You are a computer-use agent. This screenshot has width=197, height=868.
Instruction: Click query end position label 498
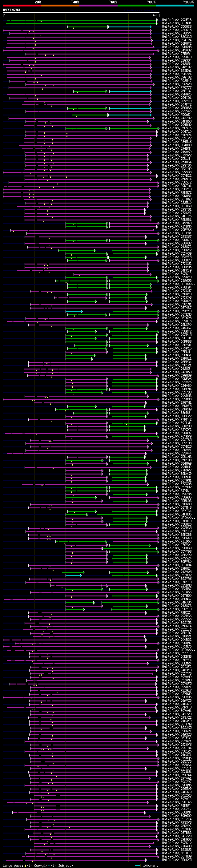pos(155,15)
